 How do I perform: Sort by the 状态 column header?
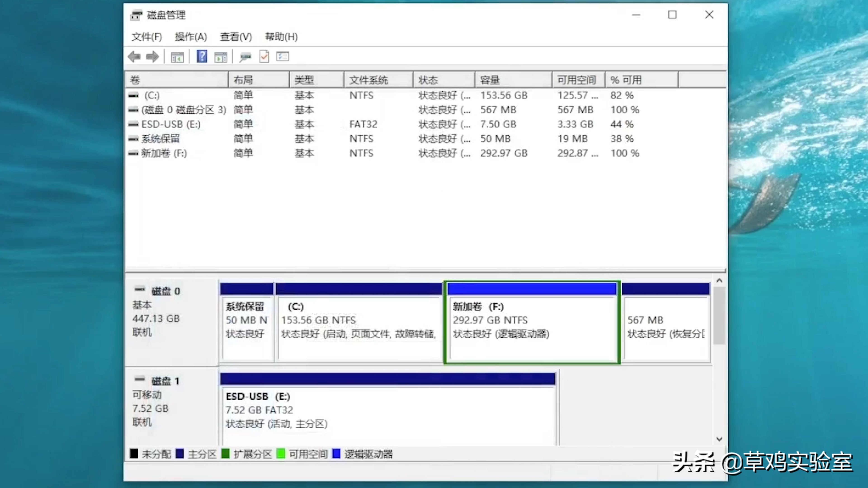[x=444, y=80]
